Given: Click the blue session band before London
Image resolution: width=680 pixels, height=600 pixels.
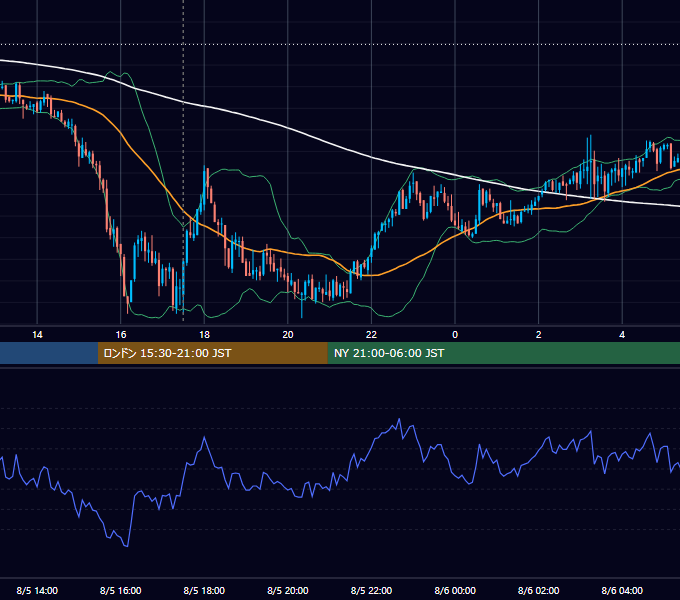Looking at the screenshot, I should (x=49, y=353).
